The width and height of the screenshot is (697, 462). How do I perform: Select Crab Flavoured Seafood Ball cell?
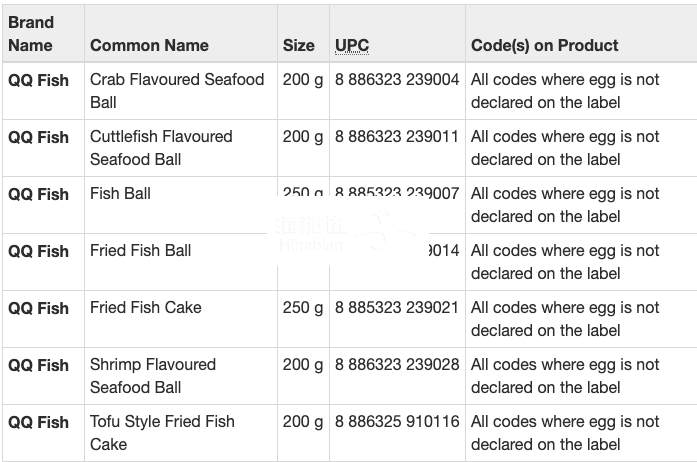177,91
